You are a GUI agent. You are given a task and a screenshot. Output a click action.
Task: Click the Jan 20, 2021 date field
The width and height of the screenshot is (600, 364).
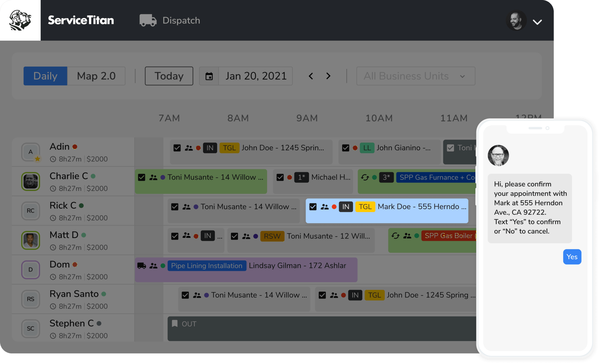pyautogui.click(x=256, y=76)
